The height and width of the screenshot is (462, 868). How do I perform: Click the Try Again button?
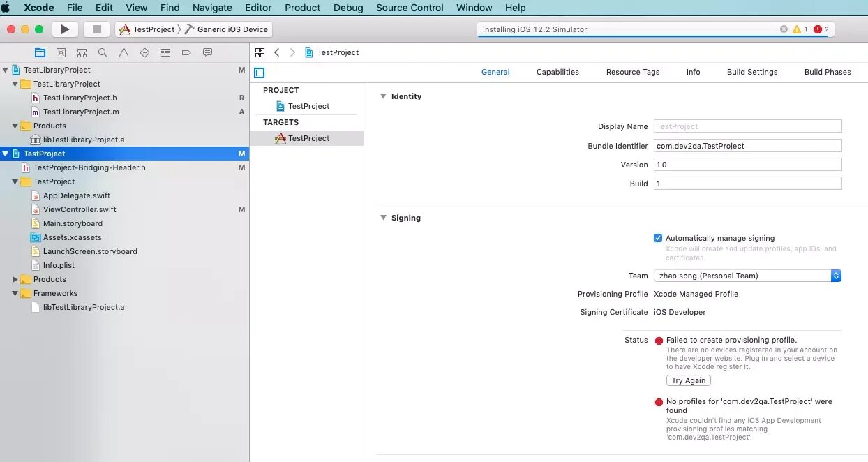pyautogui.click(x=689, y=380)
